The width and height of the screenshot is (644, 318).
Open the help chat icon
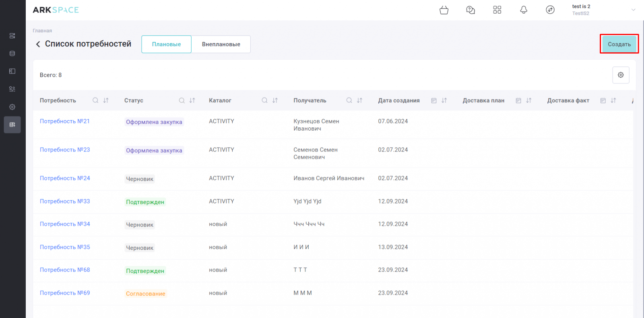(x=471, y=10)
